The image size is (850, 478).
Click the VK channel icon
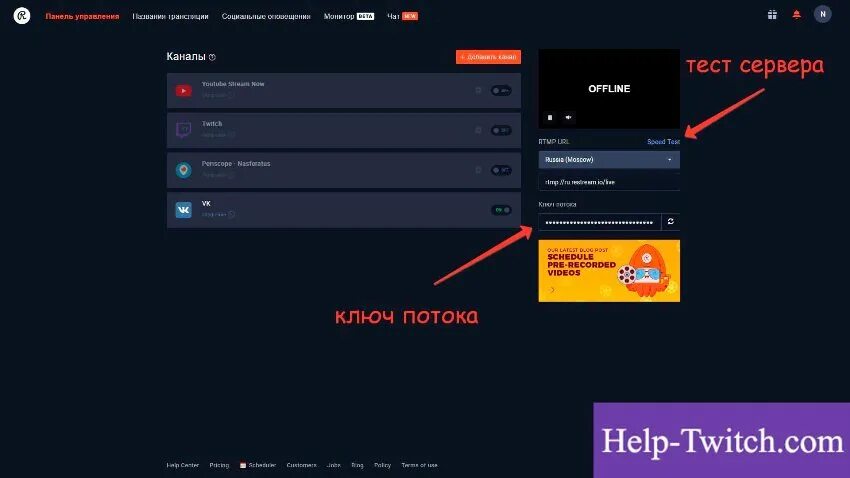point(184,210)
